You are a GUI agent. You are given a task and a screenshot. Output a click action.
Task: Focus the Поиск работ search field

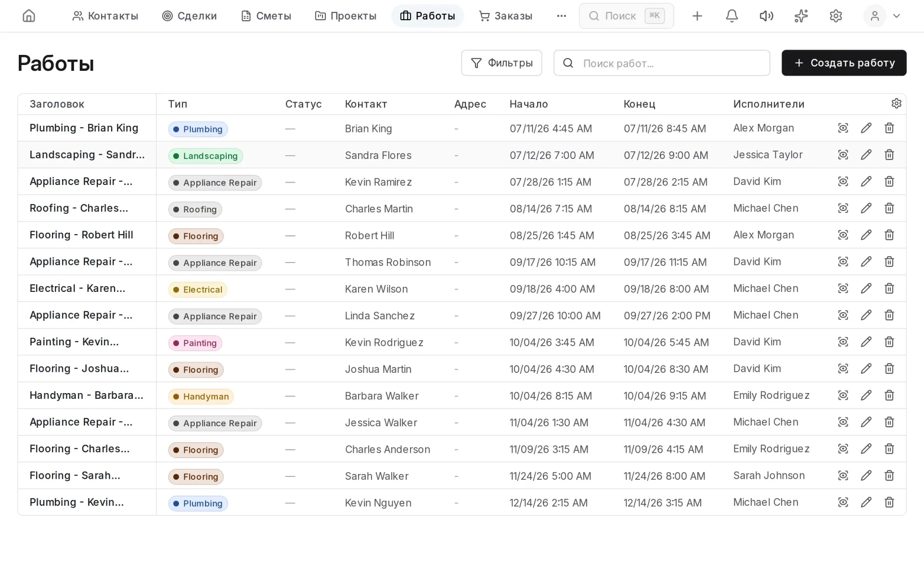coord(662,63)
